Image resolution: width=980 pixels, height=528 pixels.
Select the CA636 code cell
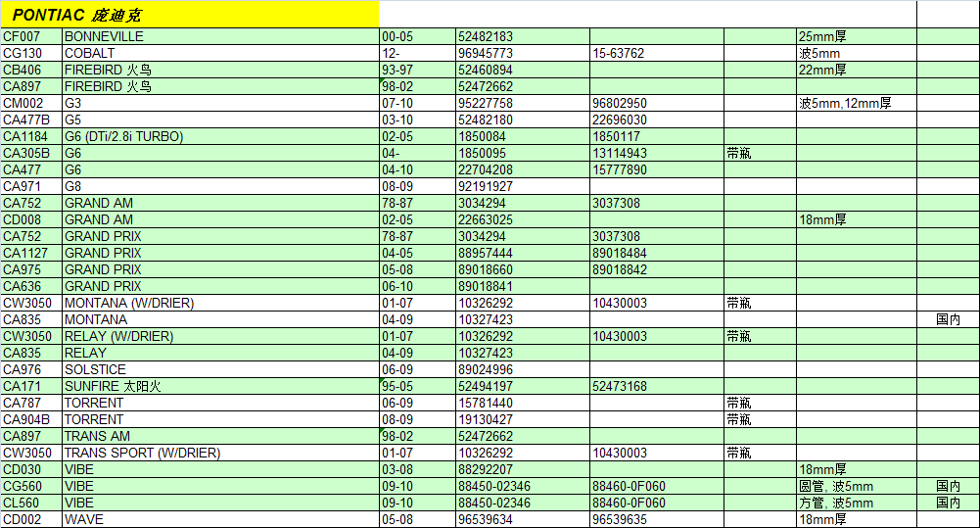31,286
